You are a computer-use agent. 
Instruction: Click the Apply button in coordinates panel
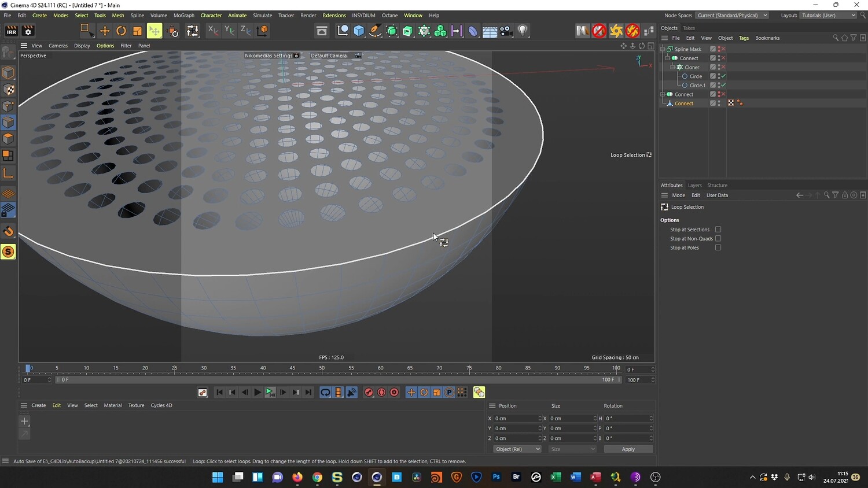coord(628,449)
